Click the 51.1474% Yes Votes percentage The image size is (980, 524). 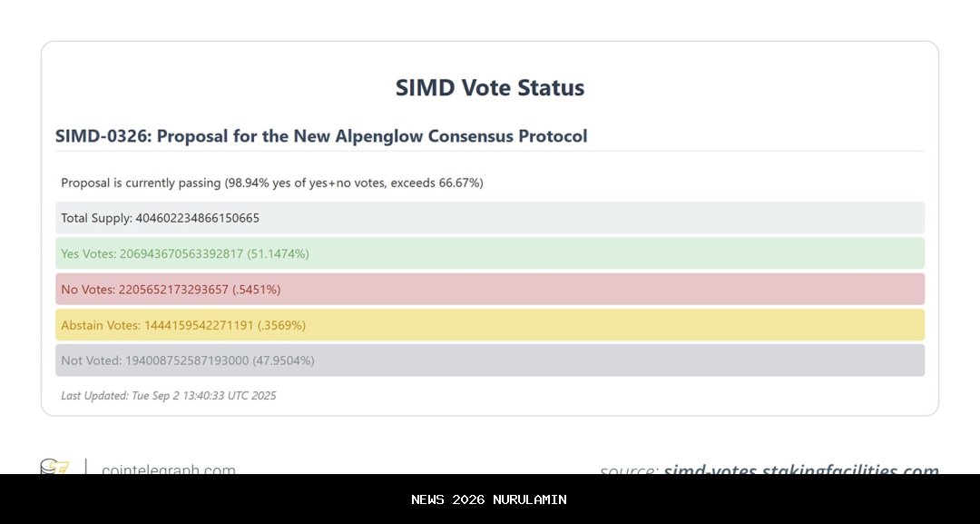click(x=279, y=253)
